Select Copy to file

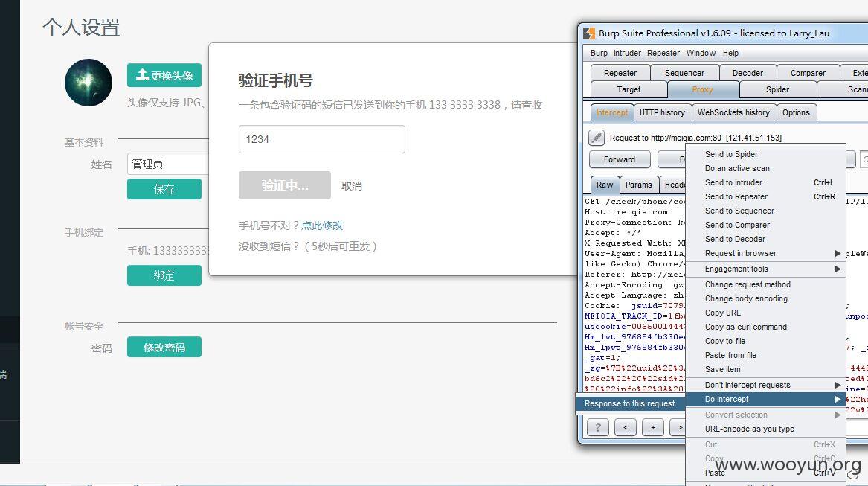(765, 341)
